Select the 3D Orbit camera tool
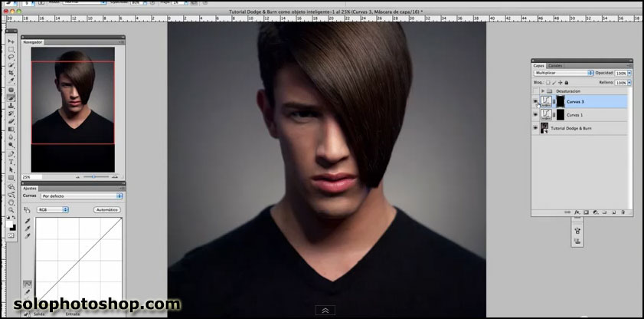The image size is (644, 319). pos(11,195)
